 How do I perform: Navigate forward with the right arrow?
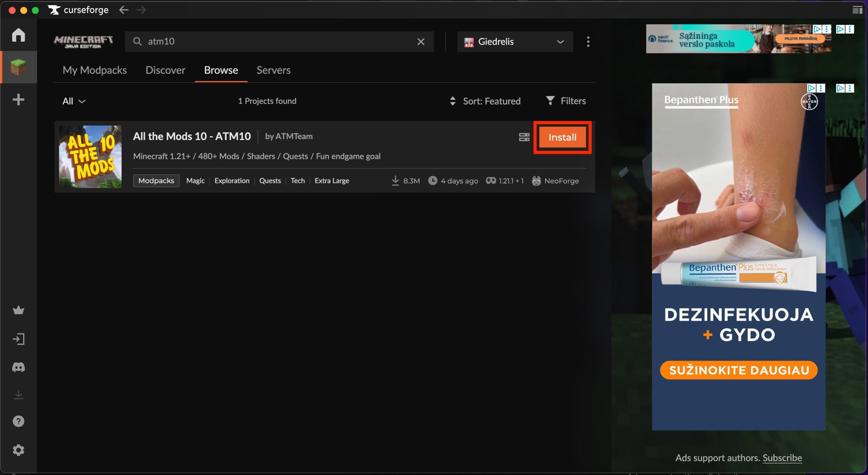tap(141, 10)
